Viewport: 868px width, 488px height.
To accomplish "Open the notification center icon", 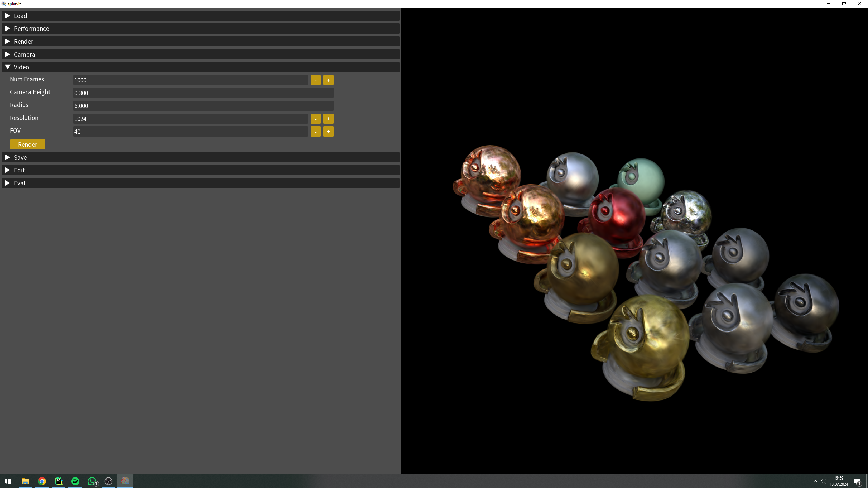I will 857,481.
